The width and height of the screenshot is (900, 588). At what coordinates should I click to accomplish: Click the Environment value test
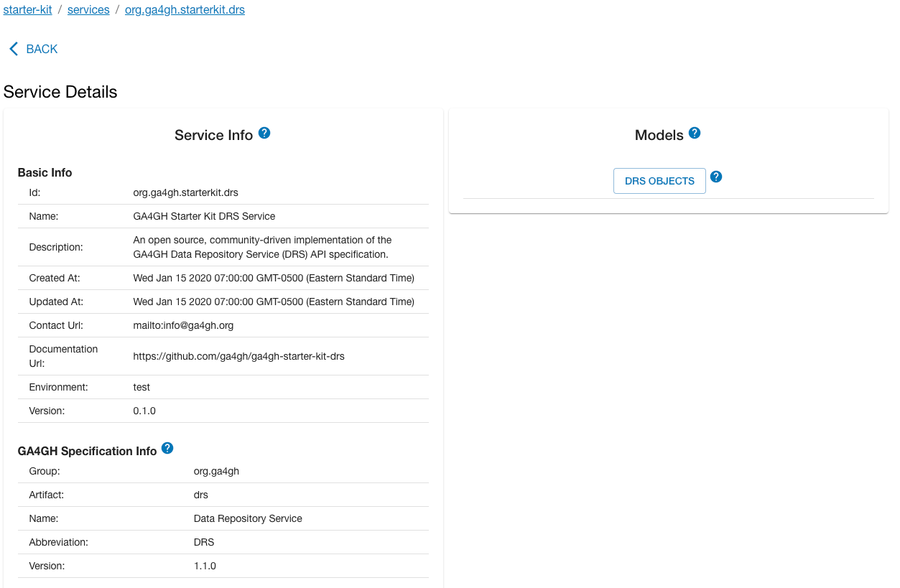[141, 387]
